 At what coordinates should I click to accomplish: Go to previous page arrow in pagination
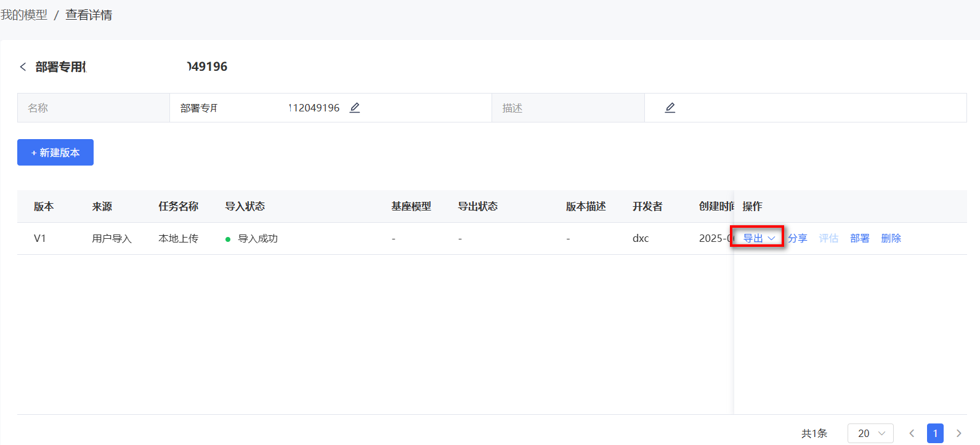[912, 433]
